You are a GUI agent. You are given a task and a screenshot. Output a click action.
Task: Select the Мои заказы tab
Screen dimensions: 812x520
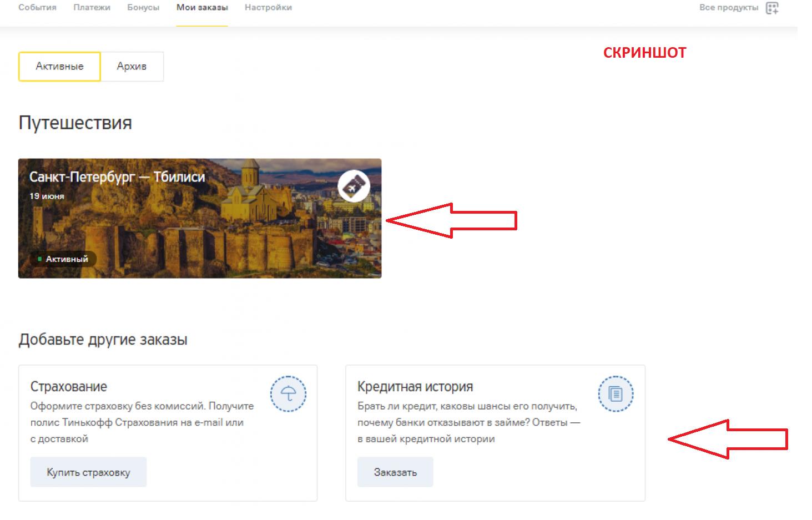coord(202,8)
